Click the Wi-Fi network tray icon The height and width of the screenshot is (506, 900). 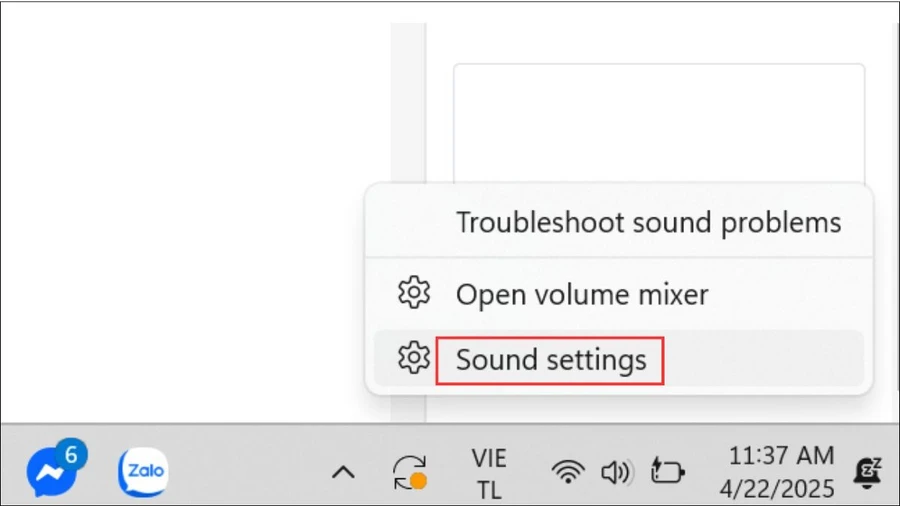point(568,472)
